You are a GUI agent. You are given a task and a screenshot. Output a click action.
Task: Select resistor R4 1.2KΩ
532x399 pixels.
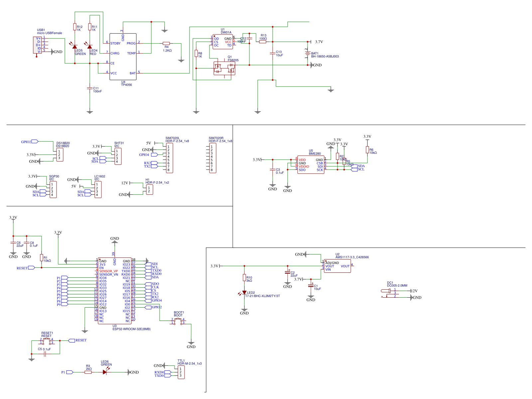click(166, 43)
